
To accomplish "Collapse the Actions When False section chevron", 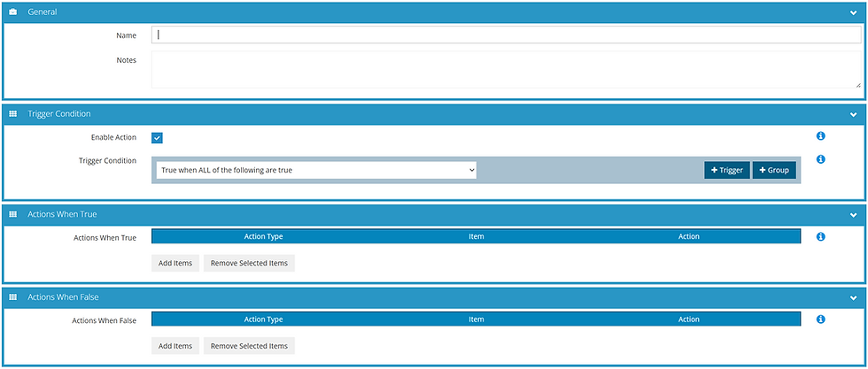I will pyautogui.click(x=853, y=297).
